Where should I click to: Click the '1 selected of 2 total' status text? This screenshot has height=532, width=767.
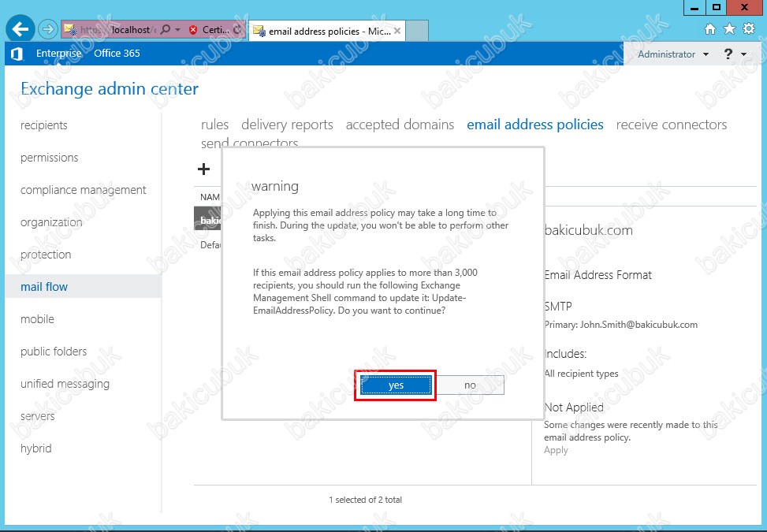pyautogui.click(x=366, y=500)
